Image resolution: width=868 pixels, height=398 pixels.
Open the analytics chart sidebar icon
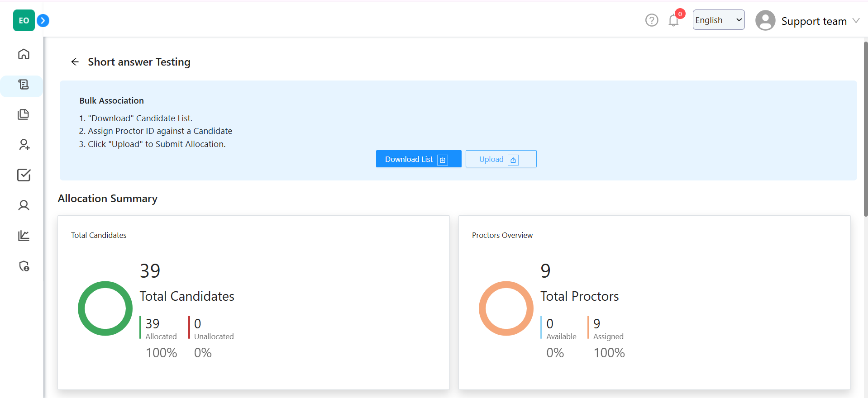[x=24, y=236]
